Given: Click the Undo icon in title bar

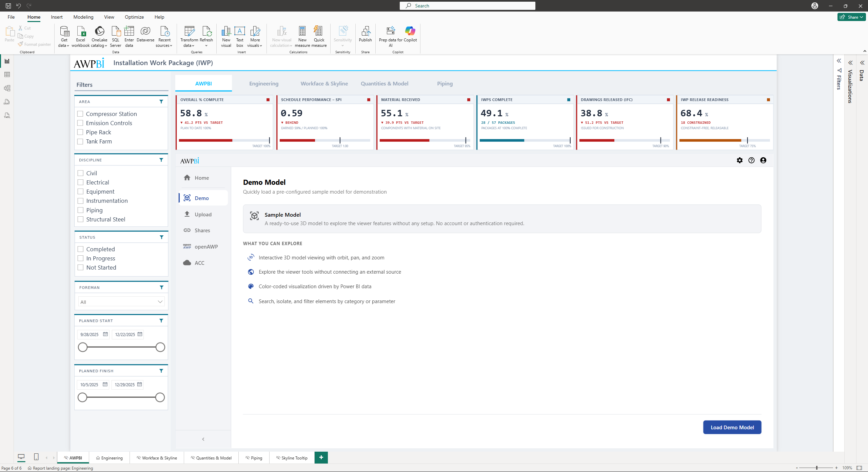Looking at the screenshot, I should pyautogui.click(x=18, y=6).
